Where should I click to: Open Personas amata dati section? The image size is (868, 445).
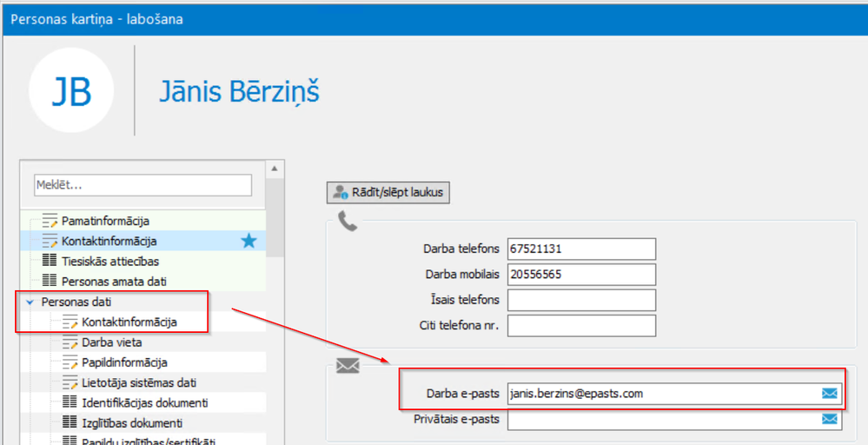[x=114, y=282]
